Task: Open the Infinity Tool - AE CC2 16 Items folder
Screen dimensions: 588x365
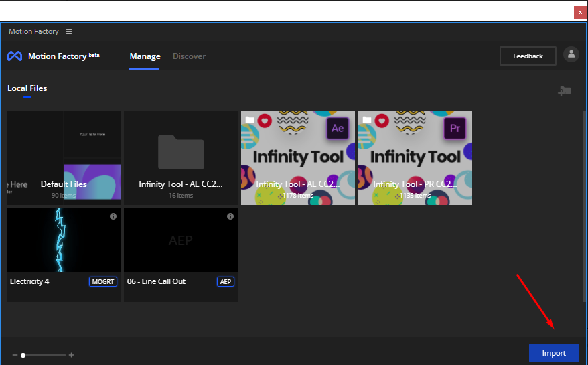Action: click(181, 158)
